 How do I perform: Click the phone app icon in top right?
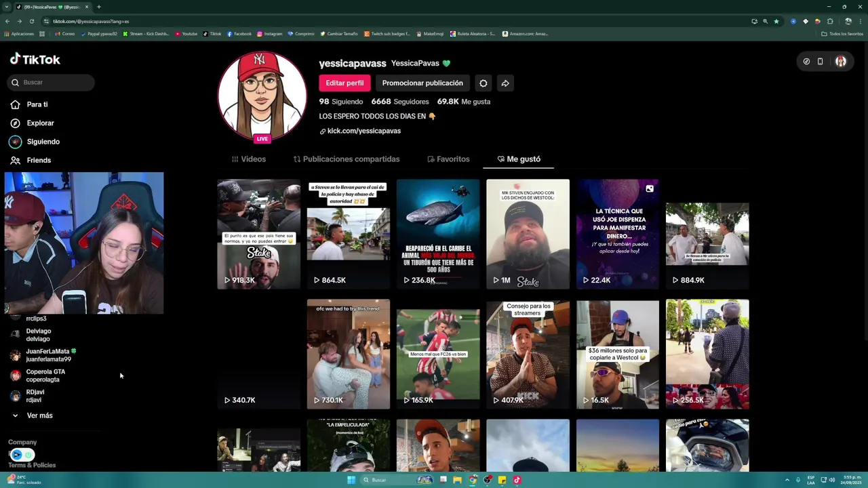820,62
